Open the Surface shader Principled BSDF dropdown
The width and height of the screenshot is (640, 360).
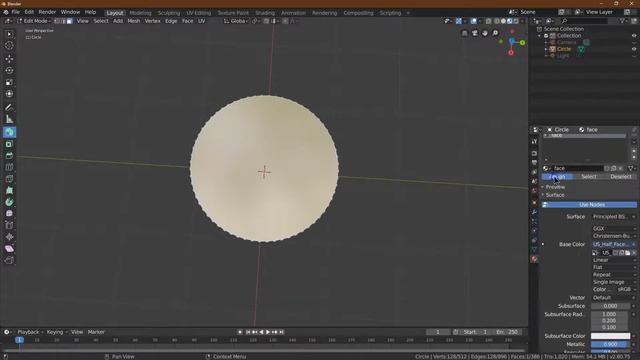pyautogui.click(x=613, y=217)
